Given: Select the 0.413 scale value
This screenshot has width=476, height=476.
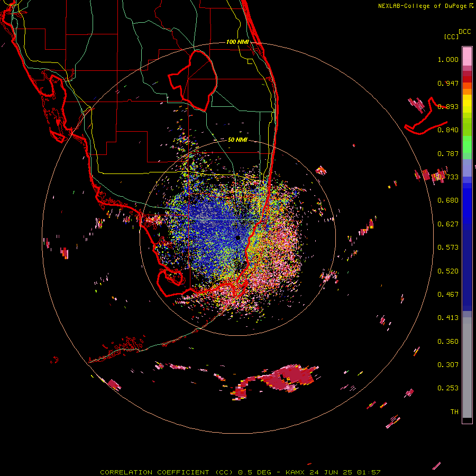Looking at the screenshot, I should 448,318.
